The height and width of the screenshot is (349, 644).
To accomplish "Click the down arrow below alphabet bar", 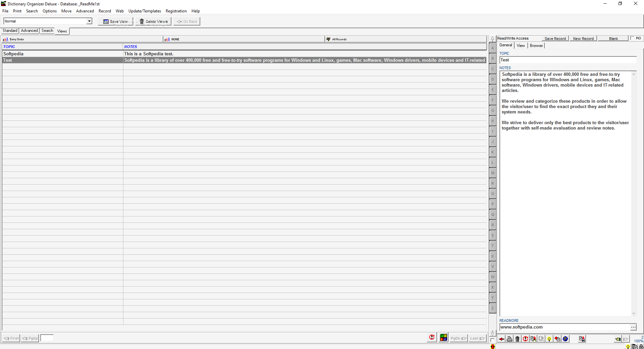I will (492, 333).
